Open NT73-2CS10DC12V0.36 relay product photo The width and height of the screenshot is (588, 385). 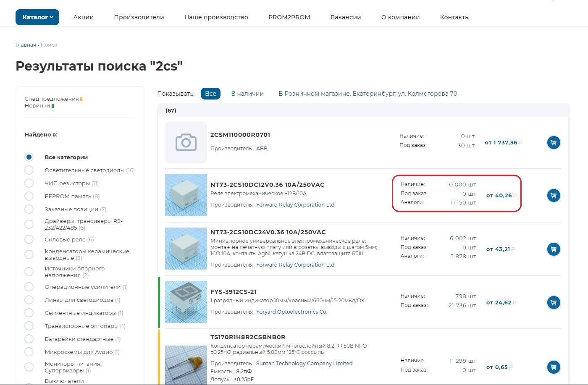click(186, 195)
